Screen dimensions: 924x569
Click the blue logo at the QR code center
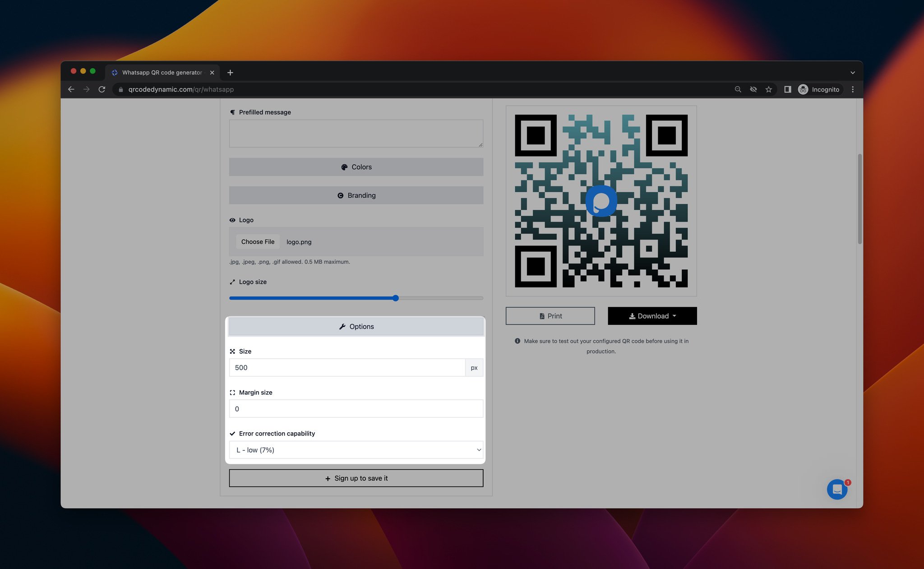click(601, 201)
